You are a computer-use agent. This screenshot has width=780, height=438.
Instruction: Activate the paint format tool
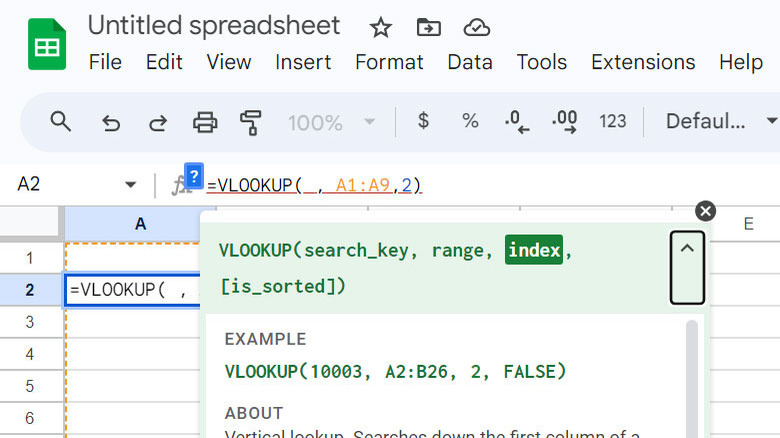251,122
